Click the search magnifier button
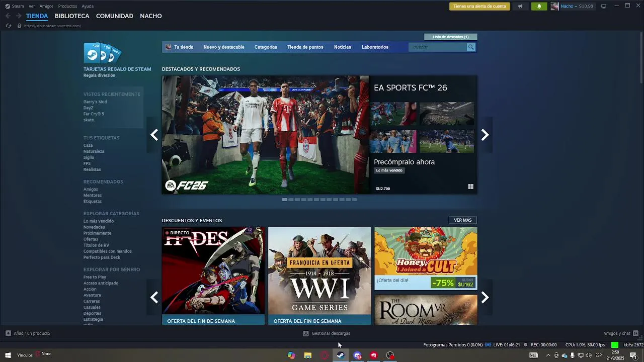This screenshot has height=362, width=644. pyautogui.click(x=471, y=47)
